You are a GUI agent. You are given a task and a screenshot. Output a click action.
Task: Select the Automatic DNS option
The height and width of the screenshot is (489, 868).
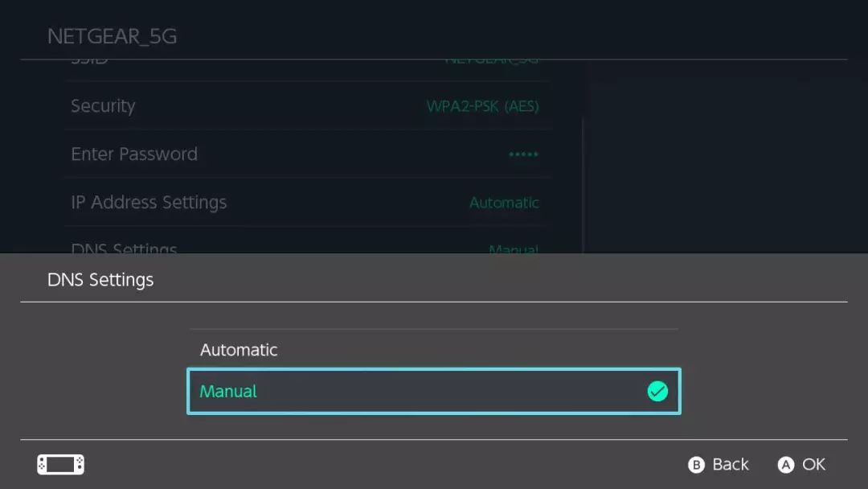(434, 349)
